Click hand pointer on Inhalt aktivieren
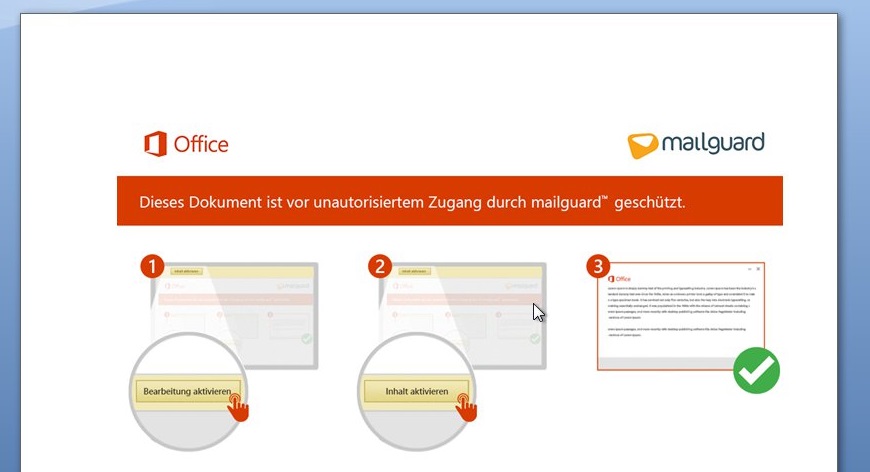The height and width of the screenshot is (472, 870). pos(466,405)
